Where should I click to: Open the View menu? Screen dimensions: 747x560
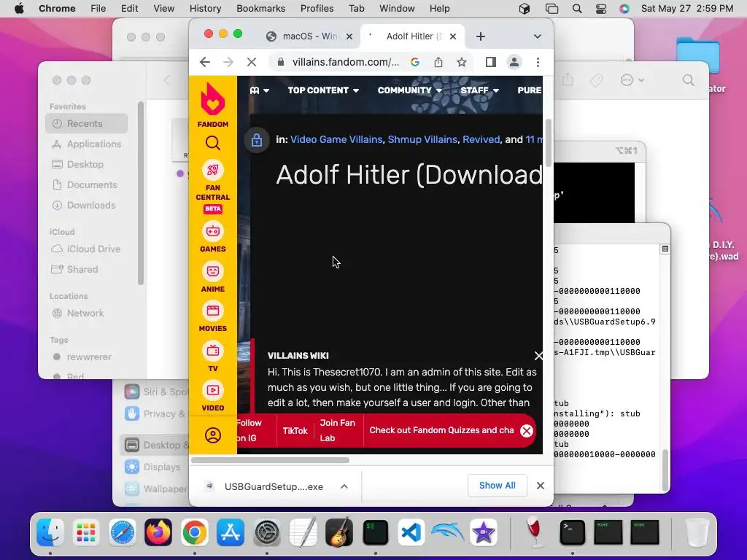(164, 9)
